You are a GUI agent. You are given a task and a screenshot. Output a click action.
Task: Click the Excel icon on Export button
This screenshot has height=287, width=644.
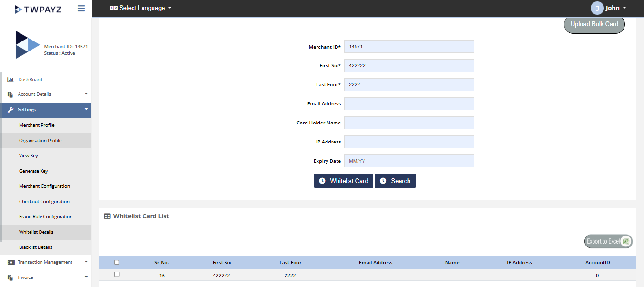click(626, 241)
